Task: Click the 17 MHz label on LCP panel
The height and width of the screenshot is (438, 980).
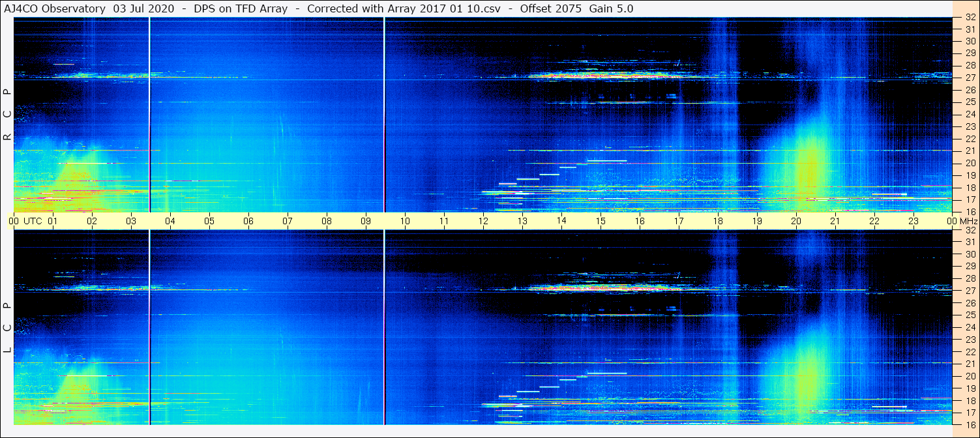Action: [970, 413]
